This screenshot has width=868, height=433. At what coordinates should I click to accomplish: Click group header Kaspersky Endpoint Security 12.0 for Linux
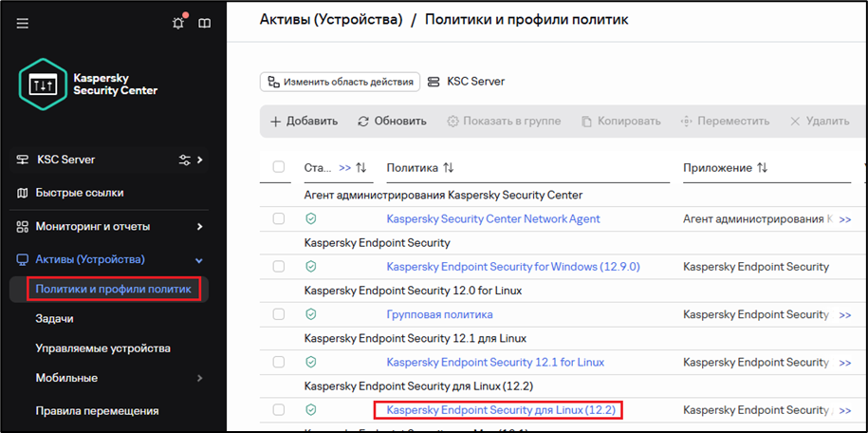[x=413, y=291]
